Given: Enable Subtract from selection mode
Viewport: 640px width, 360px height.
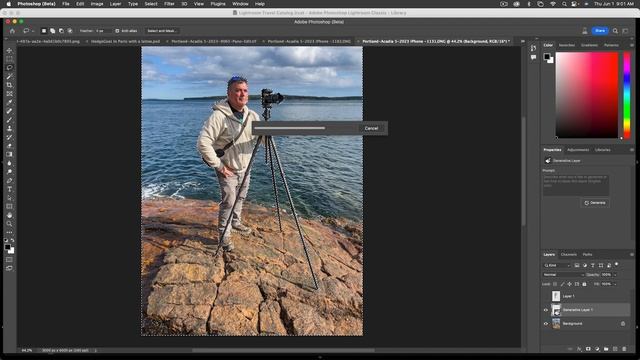Looking at the screenshot, I should (61, 31).
